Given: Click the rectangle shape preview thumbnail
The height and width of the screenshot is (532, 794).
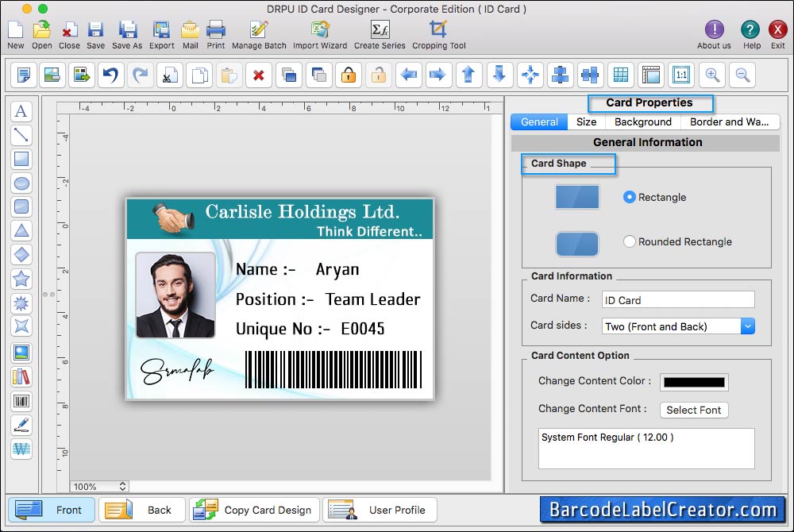Looking at the screenshot, I should pos(576,197).
